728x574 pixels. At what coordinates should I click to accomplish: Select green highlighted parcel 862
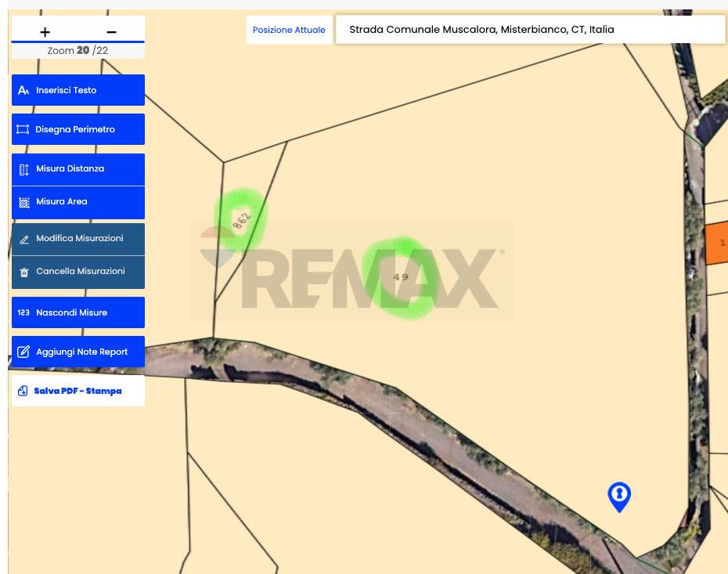[241, 219]
